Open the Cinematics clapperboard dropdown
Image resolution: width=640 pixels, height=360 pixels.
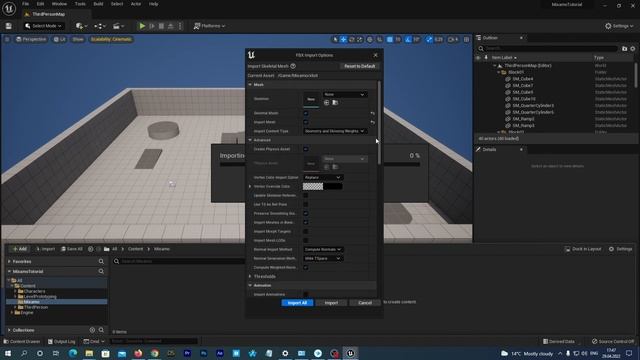click(x=118, y=26)
